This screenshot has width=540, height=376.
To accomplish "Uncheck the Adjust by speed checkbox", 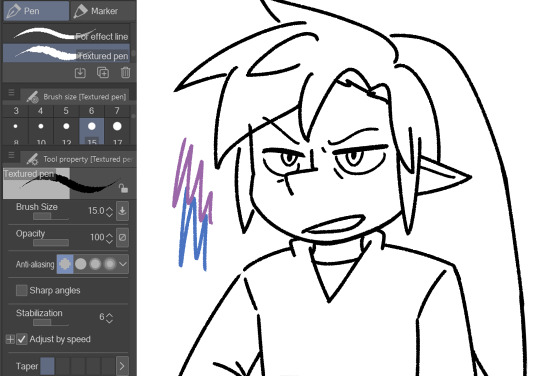I will pos(22,339).
